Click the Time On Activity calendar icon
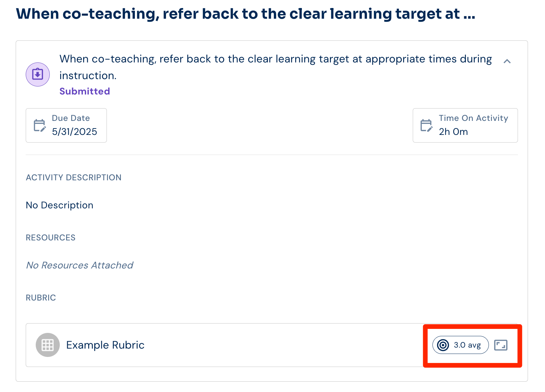 [x=426, y=126]
